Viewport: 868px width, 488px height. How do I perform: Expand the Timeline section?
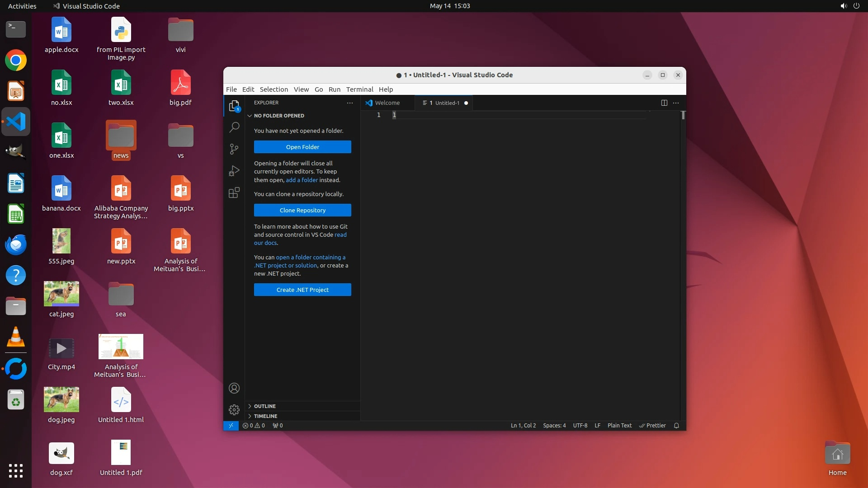pos(265,416)
